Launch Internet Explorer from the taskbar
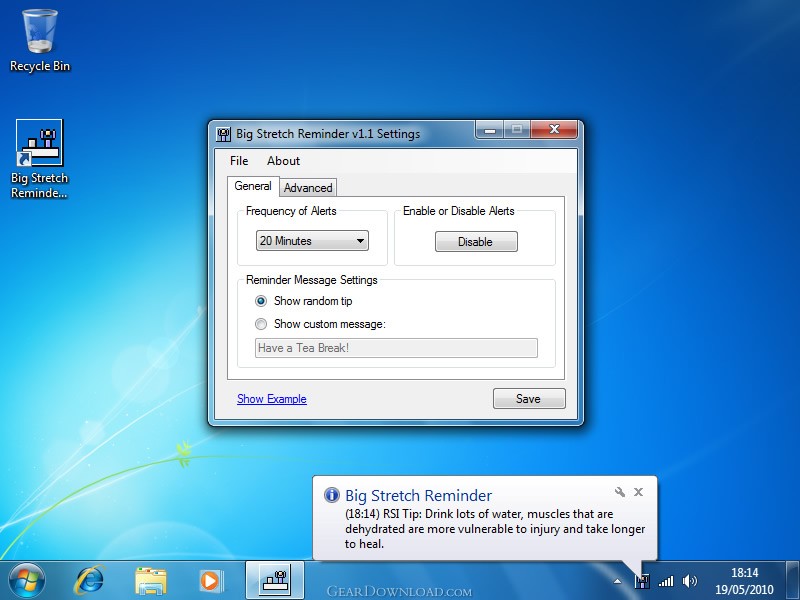This screenshot has height=600, width=800. 89,581
